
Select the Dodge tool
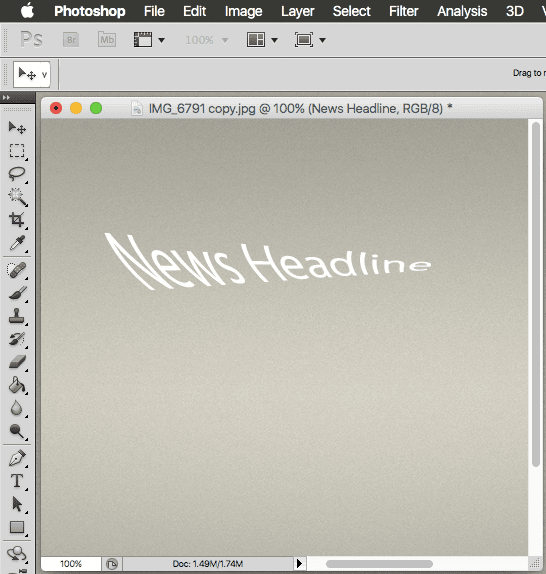point(17,431)
